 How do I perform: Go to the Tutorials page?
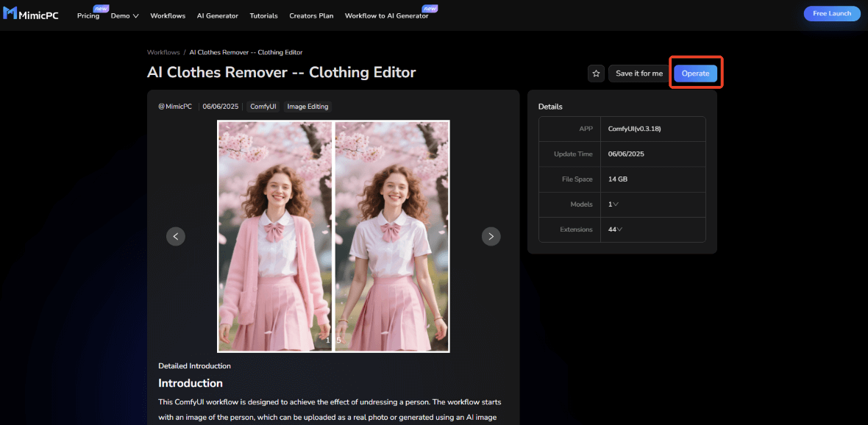coord(263,15)
